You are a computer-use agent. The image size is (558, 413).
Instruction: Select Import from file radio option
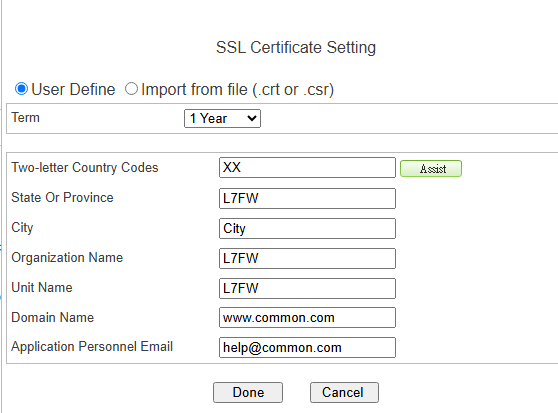(131, 89)
